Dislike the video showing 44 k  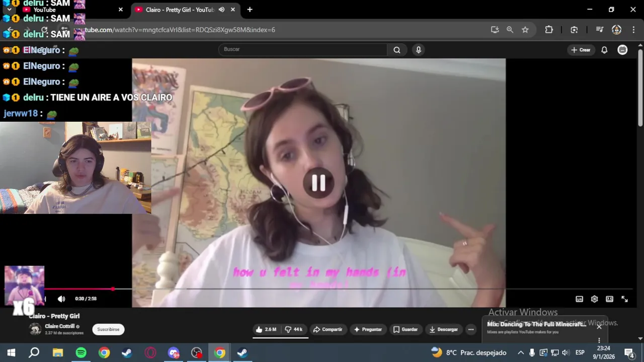(294, 329)
